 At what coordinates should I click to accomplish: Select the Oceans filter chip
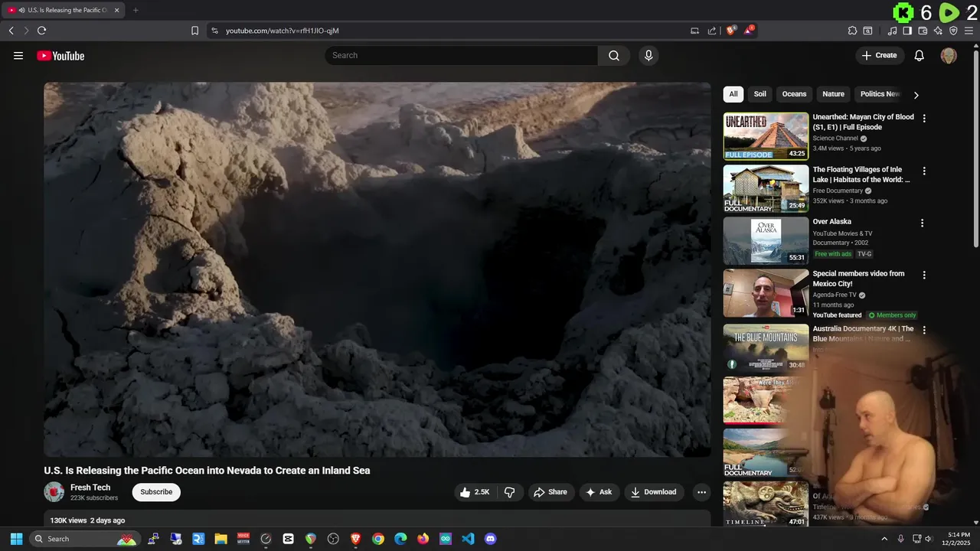point(794,94)
